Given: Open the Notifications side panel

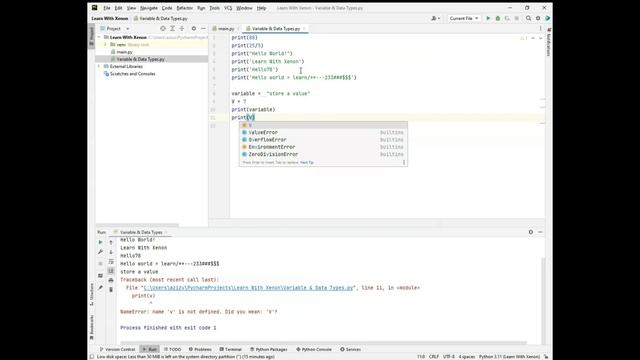Looking at the screenshot, I should [x=549, y=42].
